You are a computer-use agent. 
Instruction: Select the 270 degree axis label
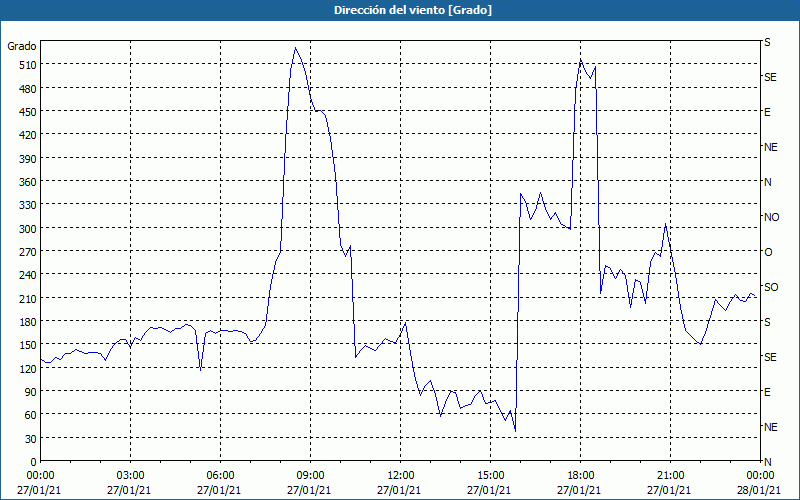28,252
